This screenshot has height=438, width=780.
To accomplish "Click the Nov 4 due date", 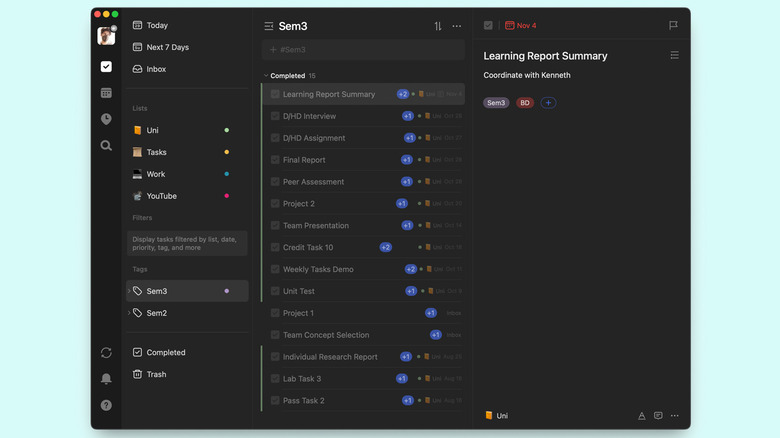I will point(521,26).
